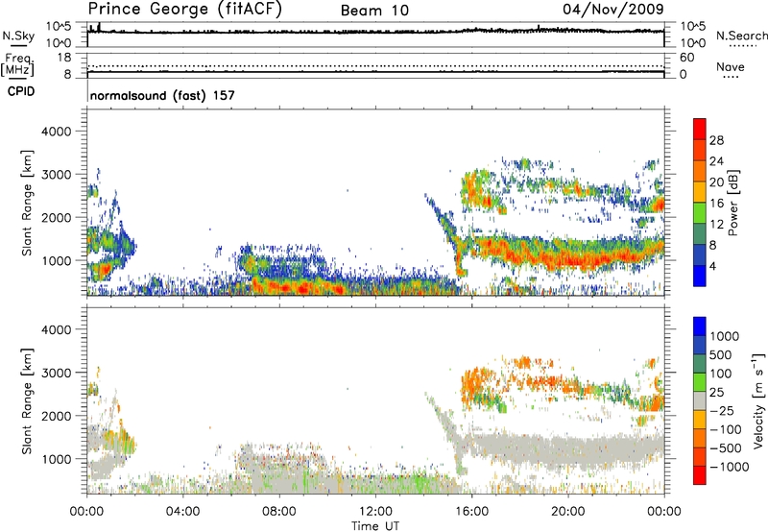This screenshot has width=768, height=532.
Task: Click the '-1000' Velocity colorbar label
Action: (x=729, y=467)
